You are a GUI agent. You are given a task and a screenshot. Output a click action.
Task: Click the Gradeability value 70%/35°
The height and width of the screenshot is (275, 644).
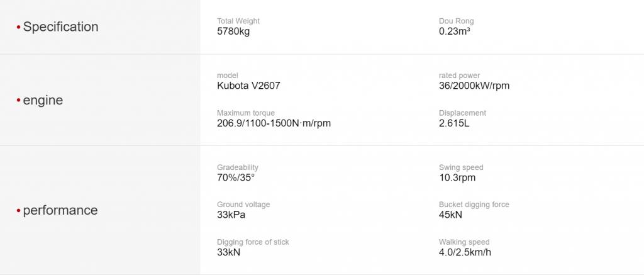pyautogui.click(x=236, y=177)
